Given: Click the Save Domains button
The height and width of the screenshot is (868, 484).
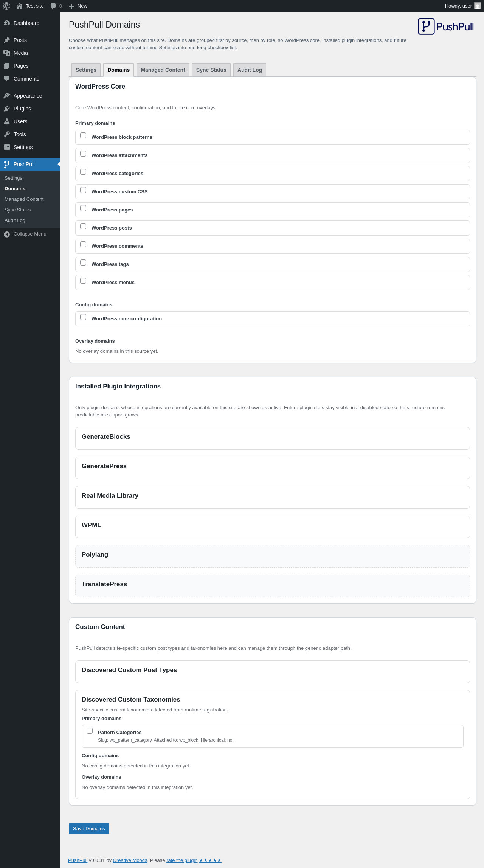Looking at the screenshot, I should point(89,829).
